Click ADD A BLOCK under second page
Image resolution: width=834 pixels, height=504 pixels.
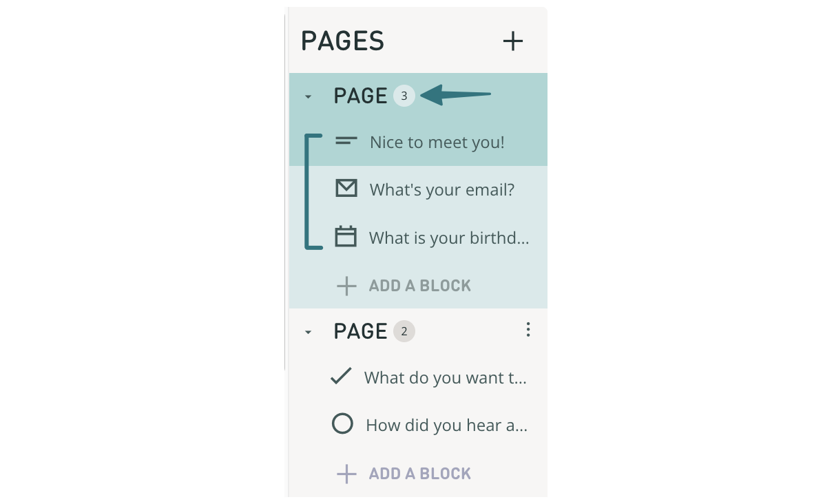click(419, 474)
